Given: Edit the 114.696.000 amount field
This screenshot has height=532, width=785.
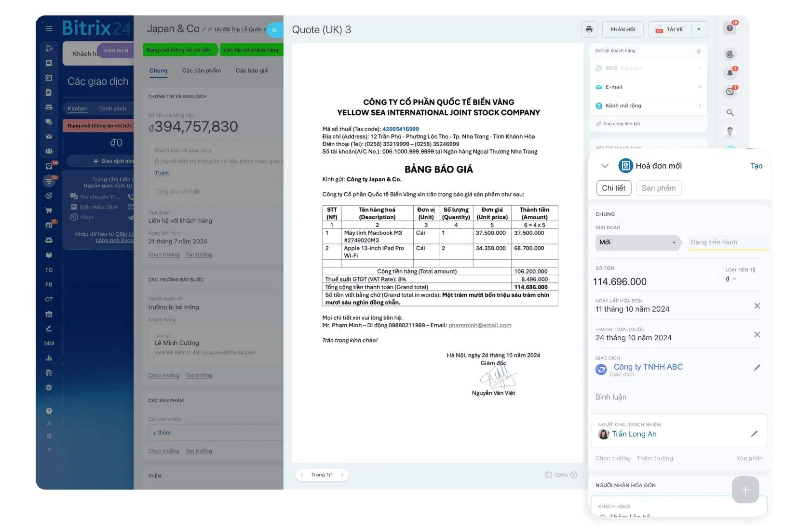Looking at the screenshot, I should (620, 281).
